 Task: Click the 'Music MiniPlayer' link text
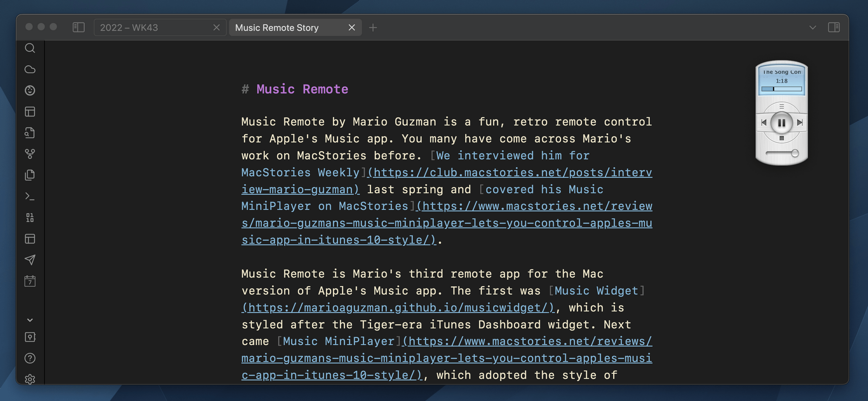click(339, 342)
